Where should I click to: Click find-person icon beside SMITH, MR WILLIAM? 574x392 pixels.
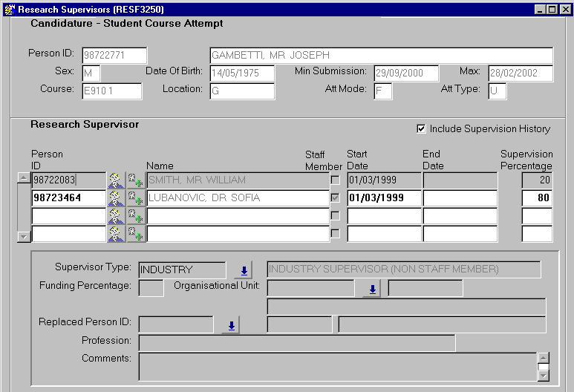[135, 180]
